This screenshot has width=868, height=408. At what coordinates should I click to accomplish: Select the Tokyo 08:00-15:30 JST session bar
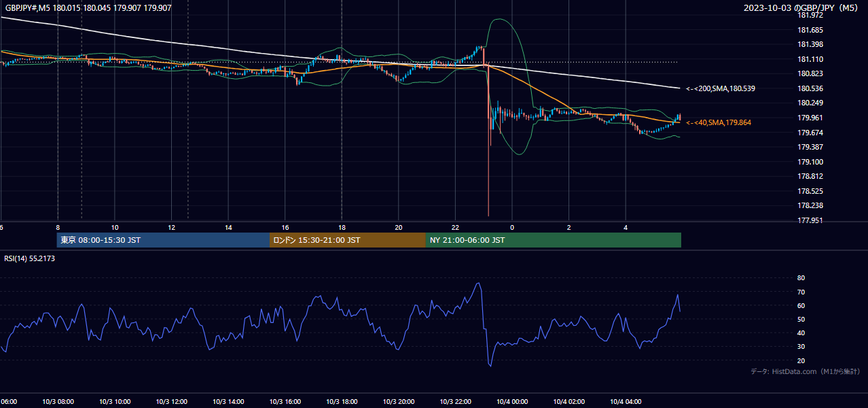(x=163, y=240)
